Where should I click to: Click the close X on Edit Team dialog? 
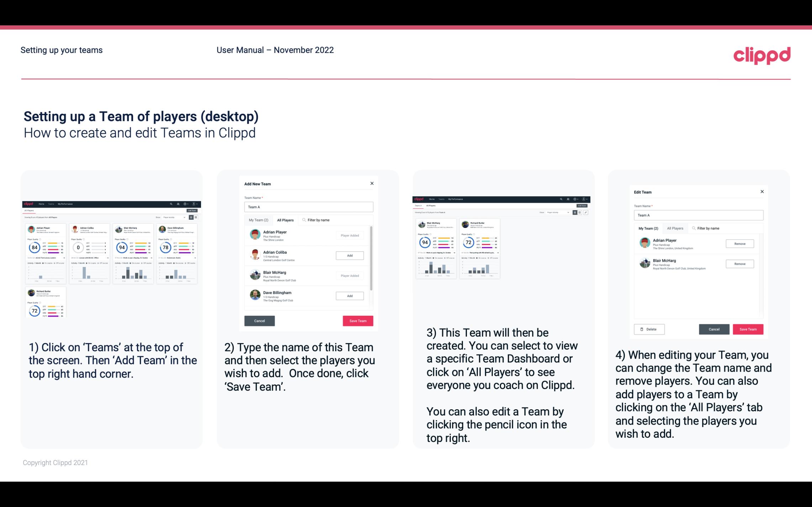click(x=762, y=192)
